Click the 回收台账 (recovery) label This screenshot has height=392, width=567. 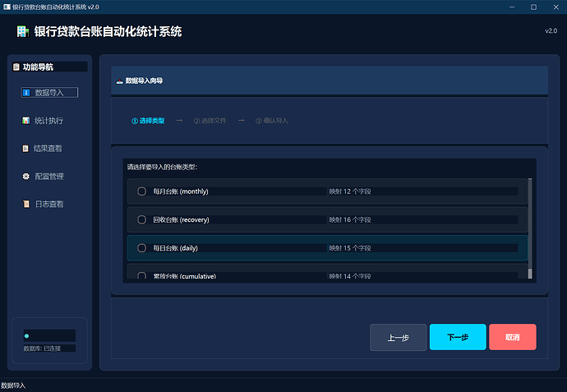[181, 219]
